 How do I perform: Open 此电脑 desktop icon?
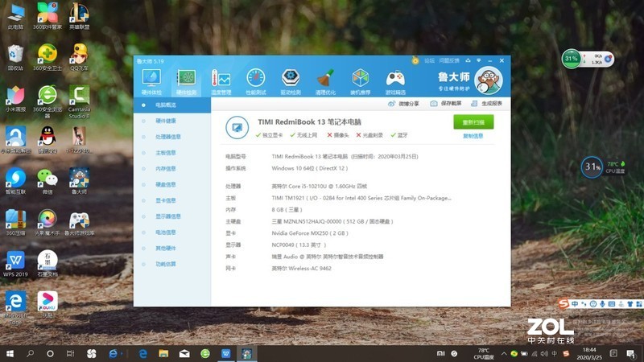15,17
